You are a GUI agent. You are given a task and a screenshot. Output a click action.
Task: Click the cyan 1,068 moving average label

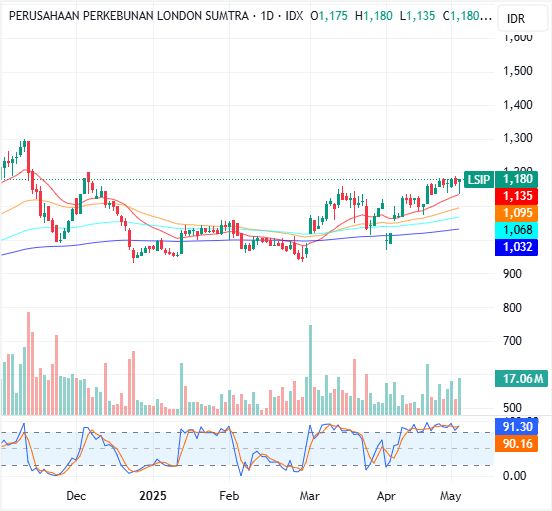tap(516, 230)
